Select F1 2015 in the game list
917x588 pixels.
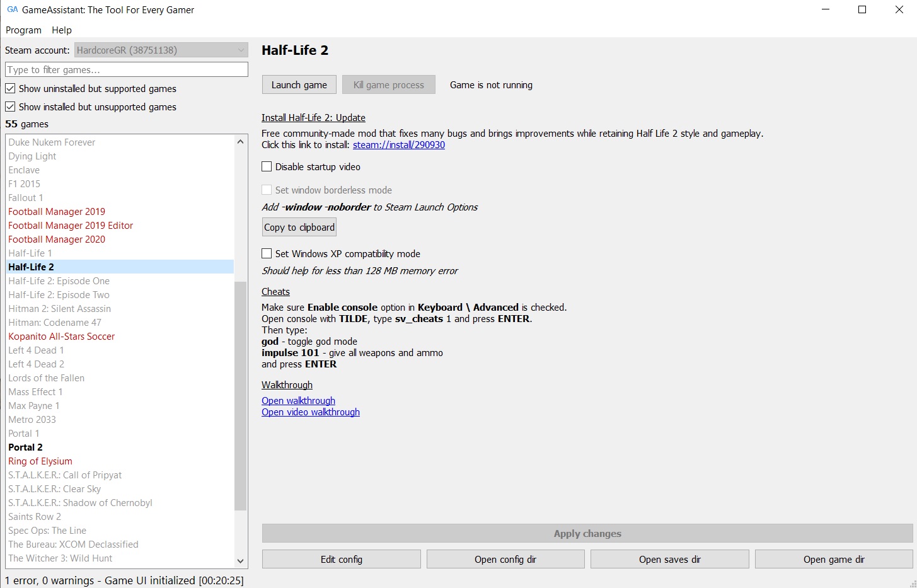(120, 184)
